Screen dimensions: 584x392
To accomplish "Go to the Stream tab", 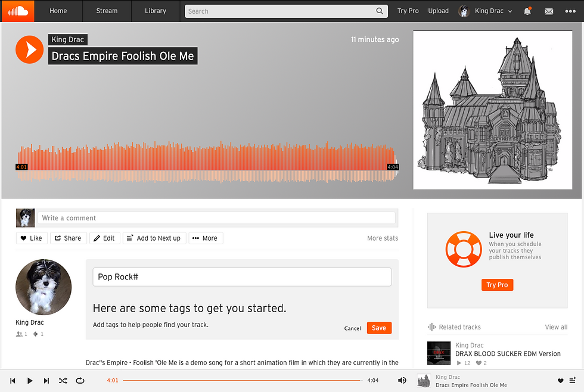I will tap(107, 11).
